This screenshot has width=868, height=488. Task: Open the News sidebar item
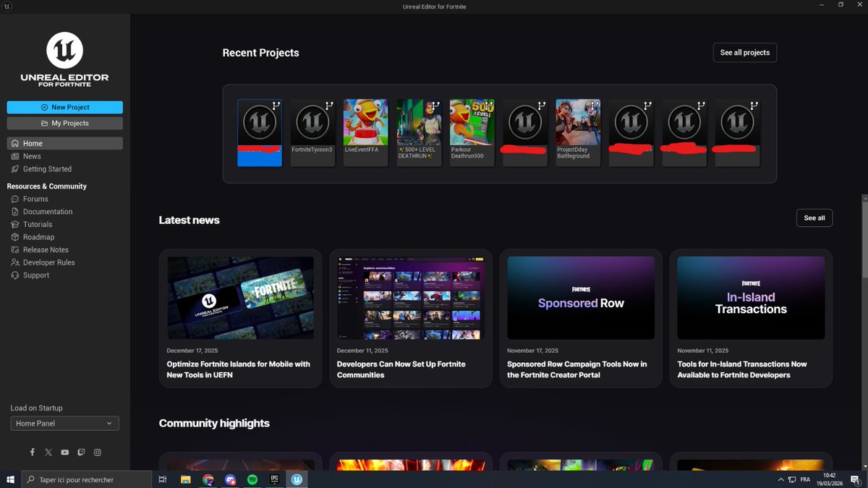65,156
